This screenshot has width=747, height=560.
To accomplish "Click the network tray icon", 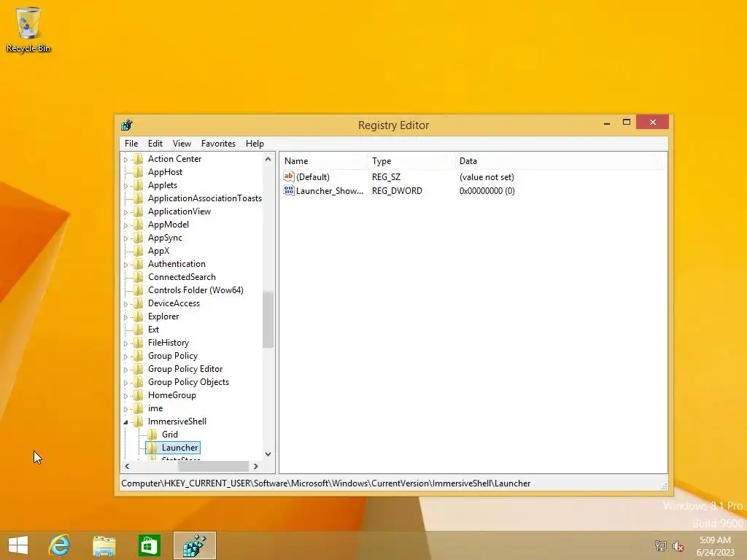I will 660,545.
